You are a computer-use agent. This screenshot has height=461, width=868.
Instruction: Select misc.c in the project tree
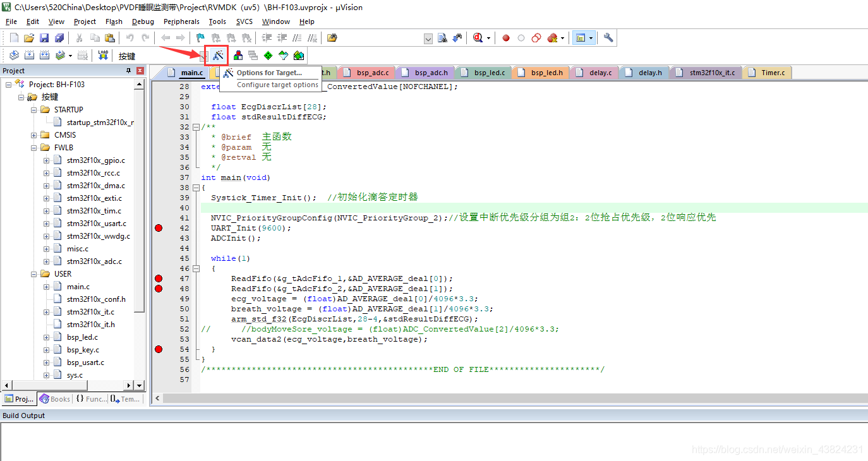(x=78, y=249)
